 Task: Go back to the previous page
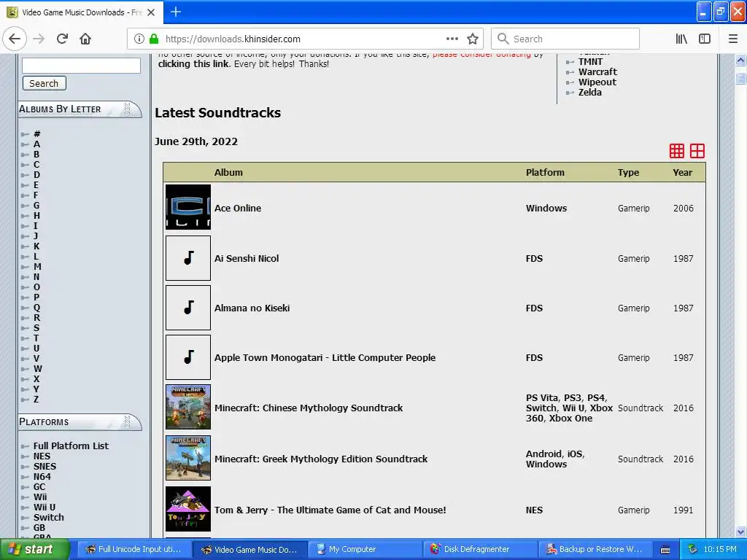click(15, 39)
